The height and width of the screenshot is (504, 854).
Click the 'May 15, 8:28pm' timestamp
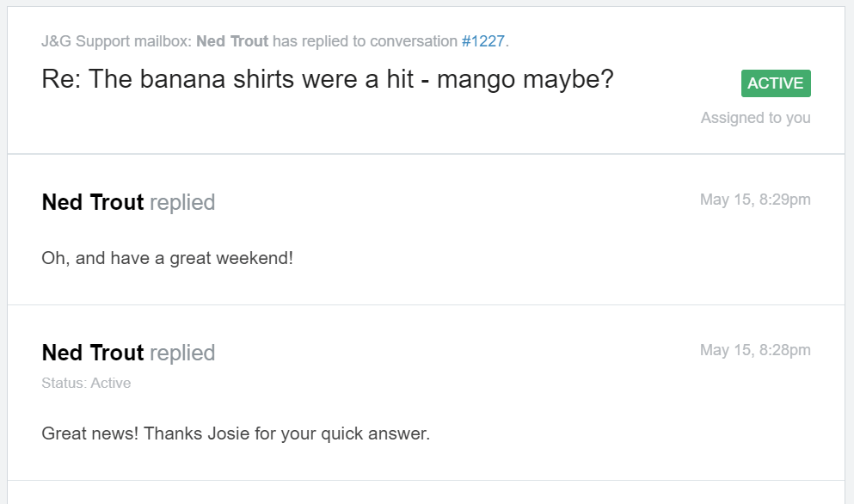[755, 351]
